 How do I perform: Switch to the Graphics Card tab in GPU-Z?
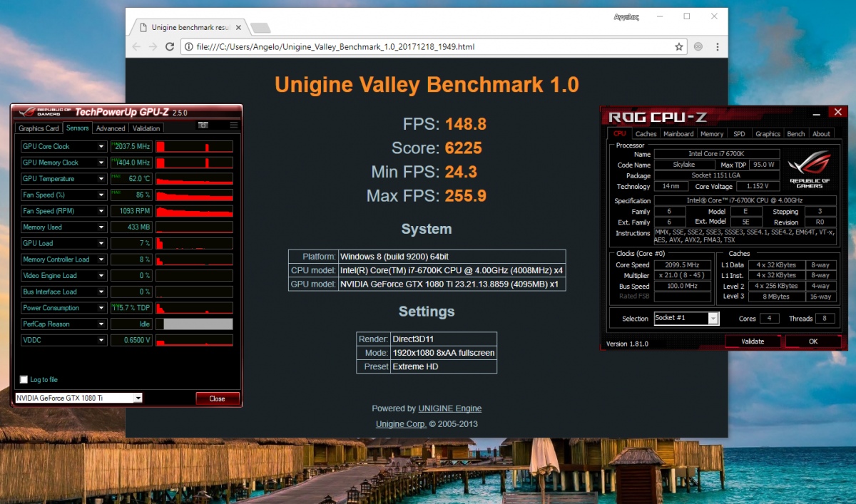39,128
